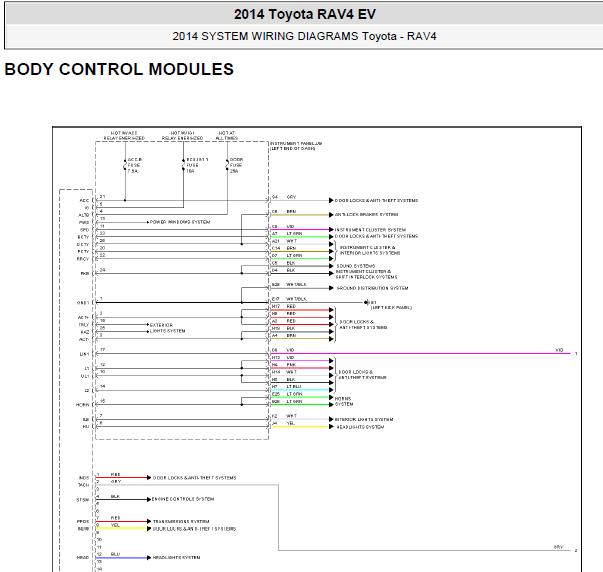Select the ECU-IG1 10A fuse symbol

coord(183,165)
